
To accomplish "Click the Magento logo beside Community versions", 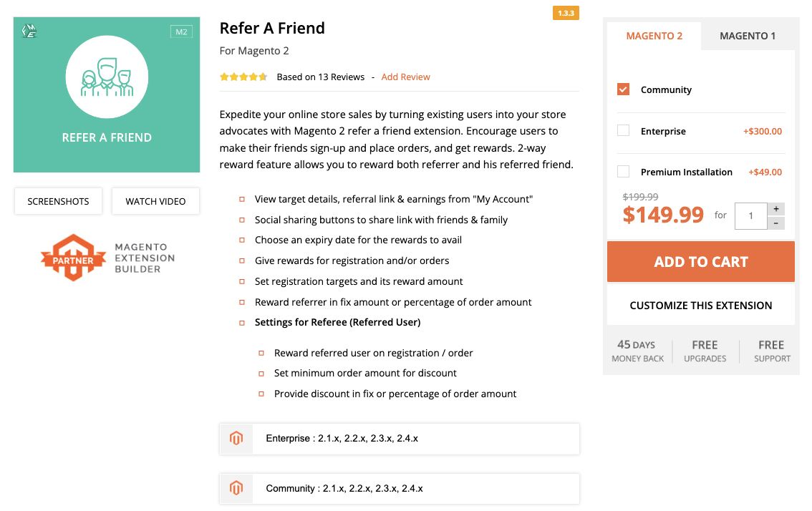I will pyautogui.click(x=236, y=488).
